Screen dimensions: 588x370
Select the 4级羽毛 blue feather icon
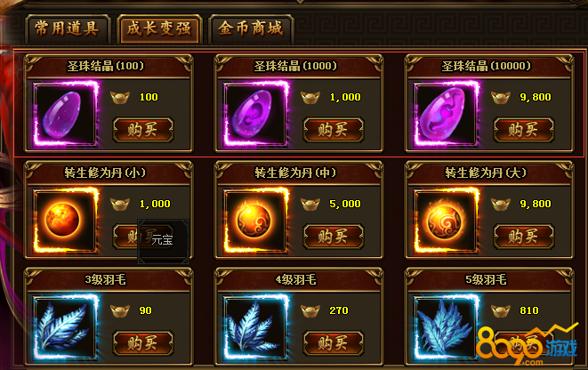[x=256, y=327]
